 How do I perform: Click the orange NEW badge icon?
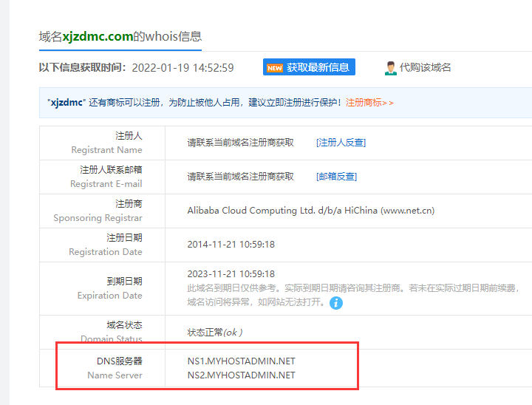coord(275,68)
